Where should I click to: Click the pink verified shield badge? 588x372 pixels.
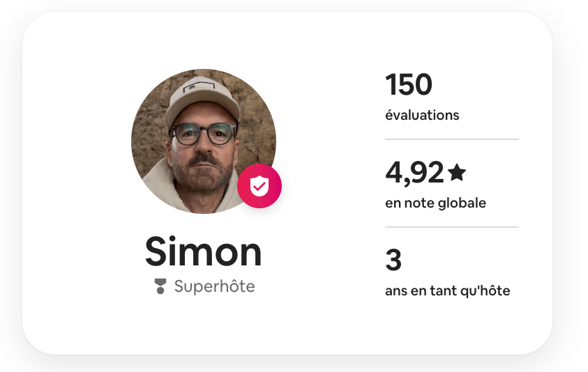(x=259, y=186)
